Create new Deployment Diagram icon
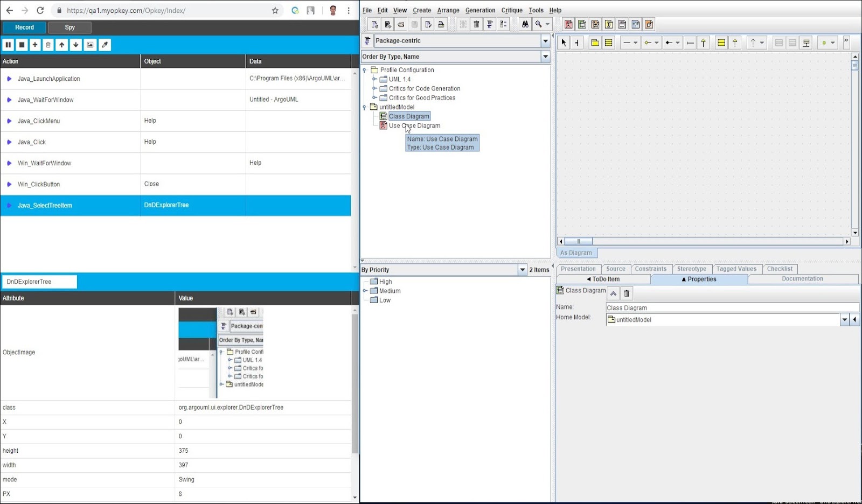This screenshot has height=504, width=862. (x=649, y=24)
